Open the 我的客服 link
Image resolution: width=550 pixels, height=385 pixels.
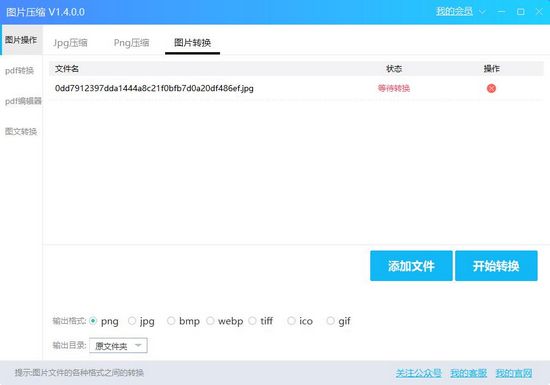pyautogui.click(x=469, y=373)
